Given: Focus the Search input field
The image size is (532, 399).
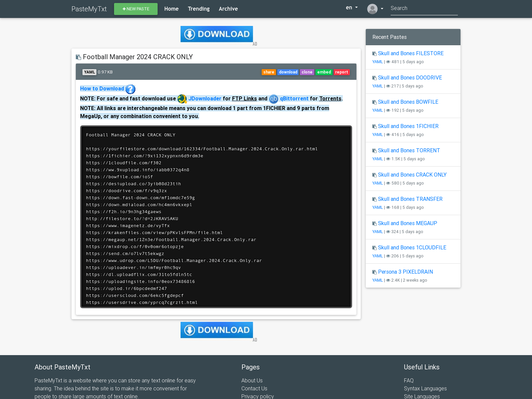Looking at the screenshot, I should pyautogui.click(x=424, y=8).
